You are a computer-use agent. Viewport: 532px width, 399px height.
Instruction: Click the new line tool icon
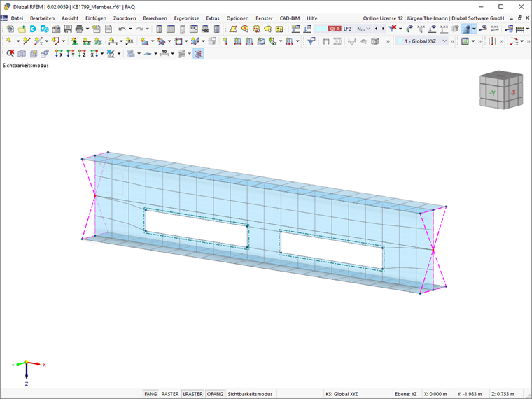27,41
